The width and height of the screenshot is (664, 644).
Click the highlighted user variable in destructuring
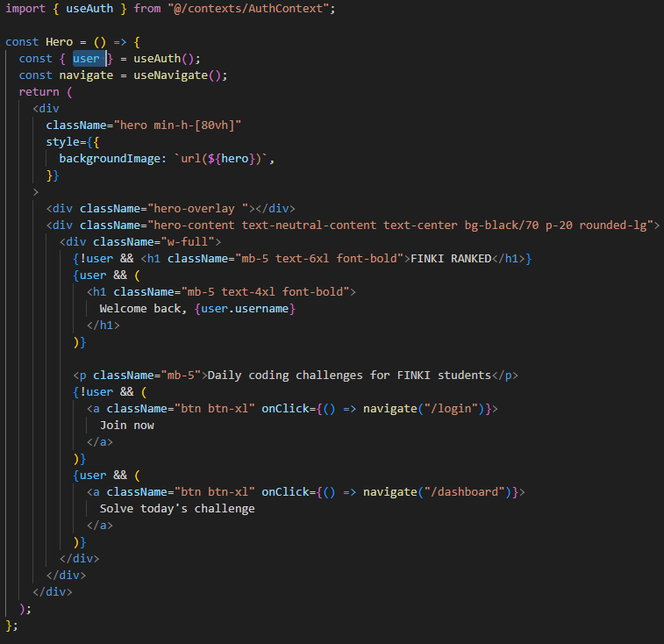(x=86, y=58)
